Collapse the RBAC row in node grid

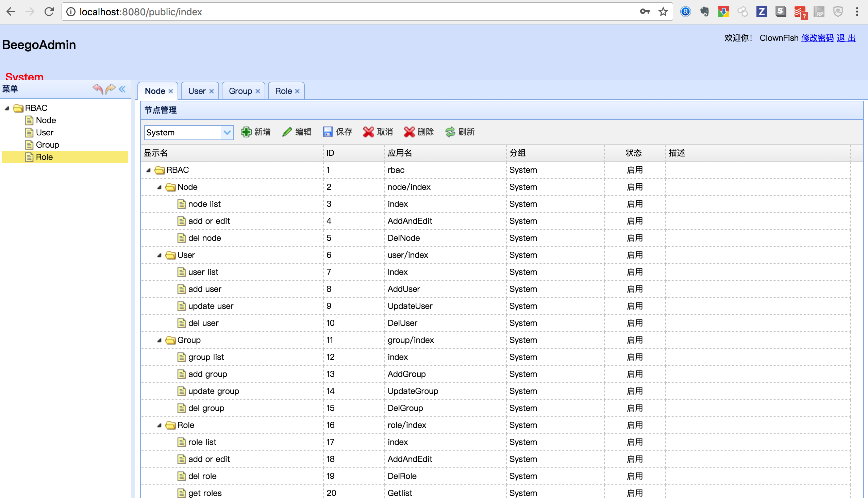click(x=148, y=170)
